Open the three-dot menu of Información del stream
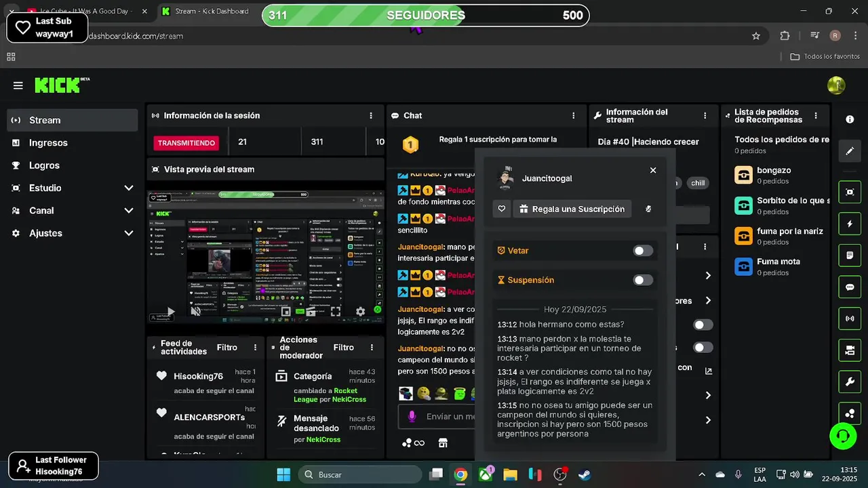 (705, 116)
